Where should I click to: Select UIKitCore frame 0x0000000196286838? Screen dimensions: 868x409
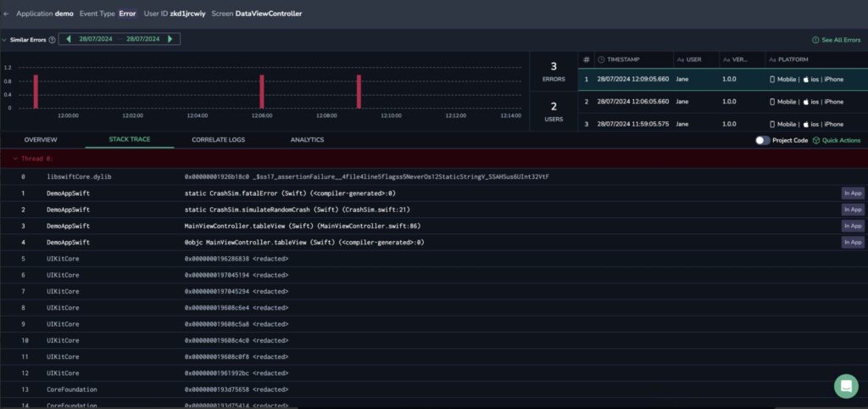(x=434, y=258)
